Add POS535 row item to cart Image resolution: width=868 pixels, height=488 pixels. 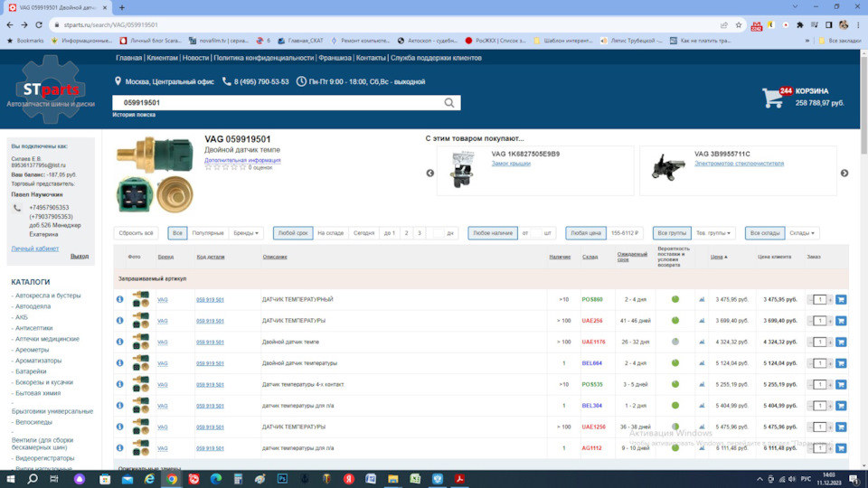tap(840, 384)
